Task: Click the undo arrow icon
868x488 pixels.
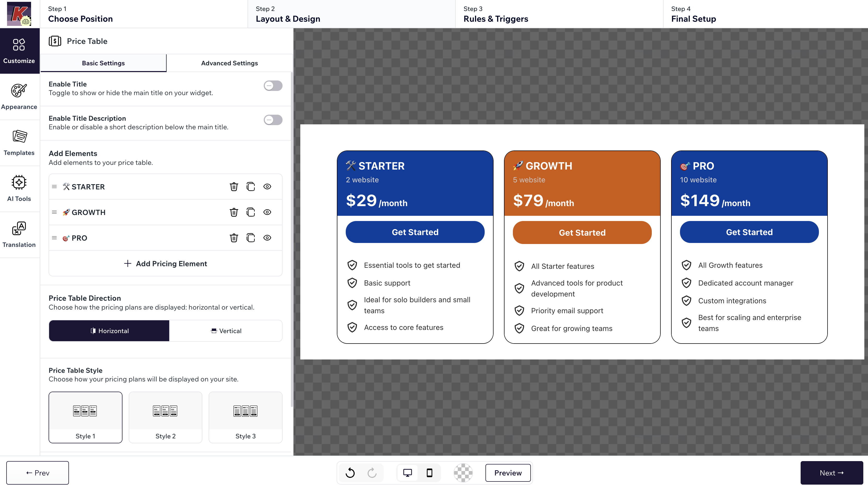Action: pos(350,473)
